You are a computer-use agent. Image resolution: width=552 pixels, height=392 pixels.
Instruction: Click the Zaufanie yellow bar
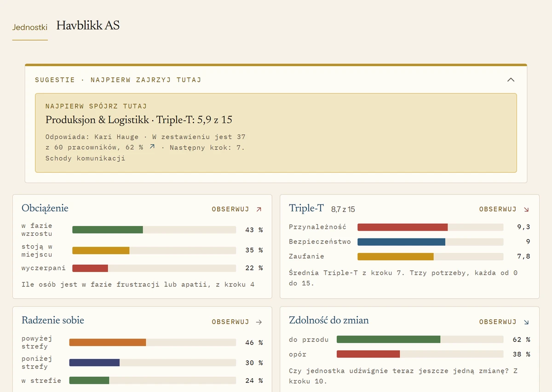396,256
